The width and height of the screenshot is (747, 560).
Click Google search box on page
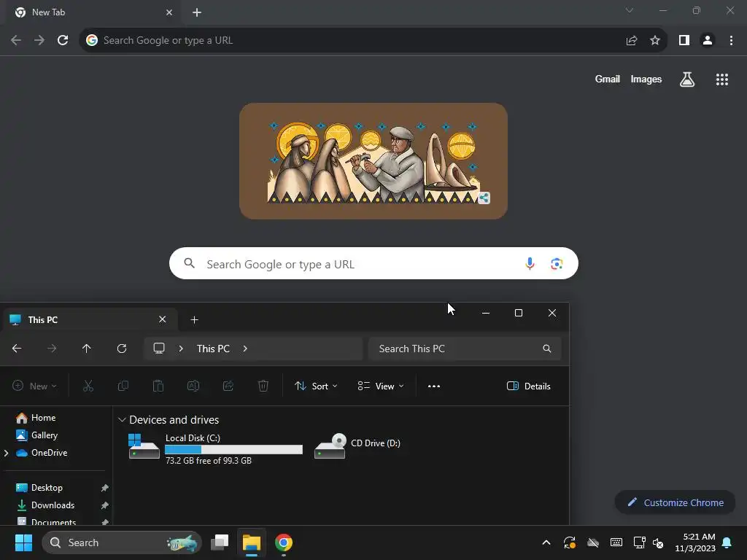[373, 263]
